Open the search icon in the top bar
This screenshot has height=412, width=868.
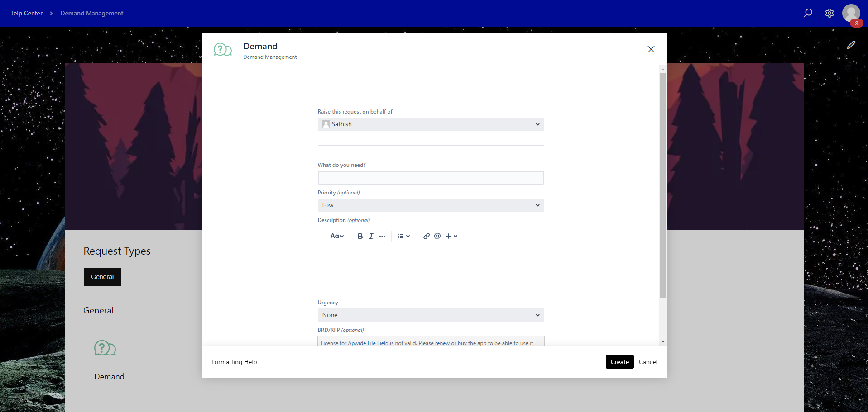point(807,13)
